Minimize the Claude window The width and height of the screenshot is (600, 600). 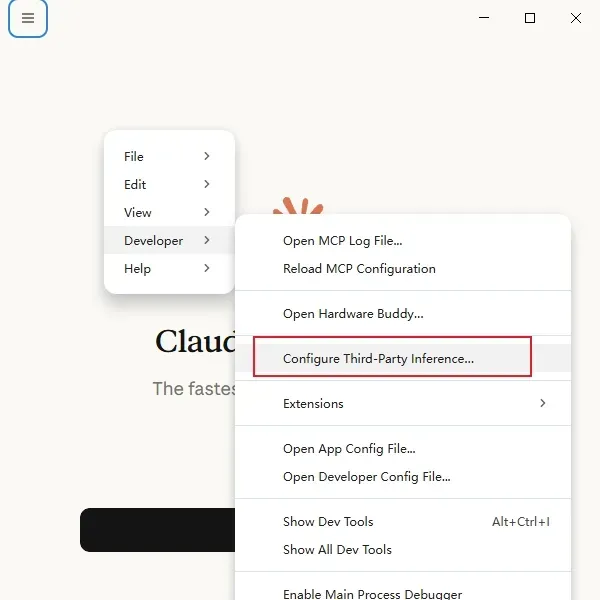[x=484, y=18]
